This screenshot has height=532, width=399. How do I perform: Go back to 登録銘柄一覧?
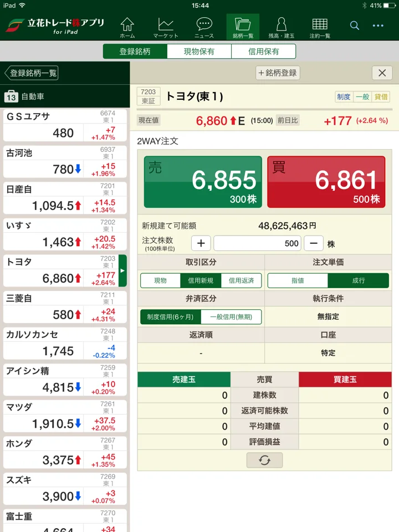point(31,73)
